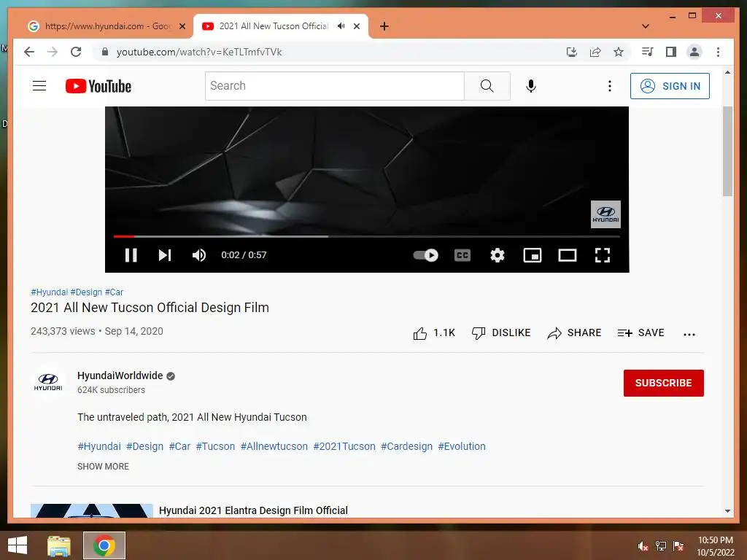Focus the YouTube Search field
The width and height of the screenshot is (747, 560).
tap(334, 86)
